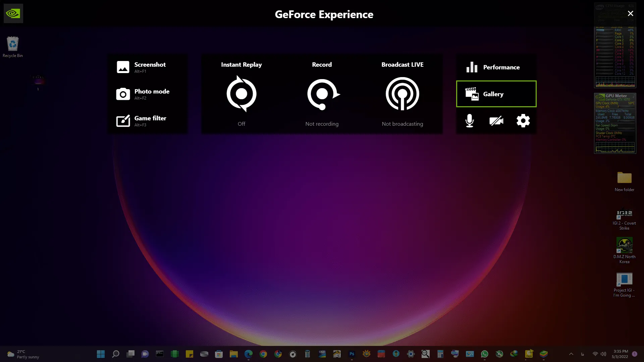Open the New folder desktop icon
644x362 pixels.
[624, 178]
